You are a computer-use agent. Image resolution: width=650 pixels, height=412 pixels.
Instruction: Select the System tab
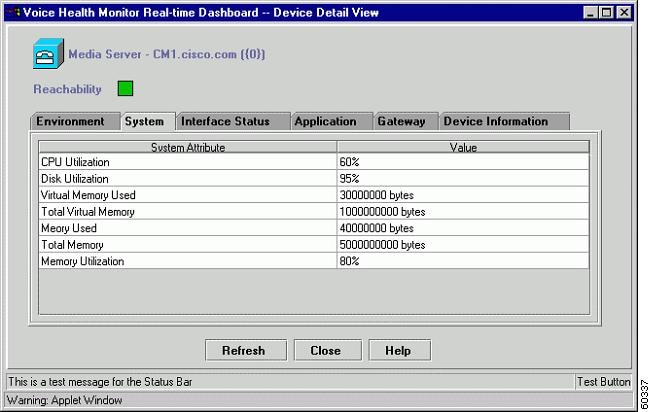pos(148,121)
